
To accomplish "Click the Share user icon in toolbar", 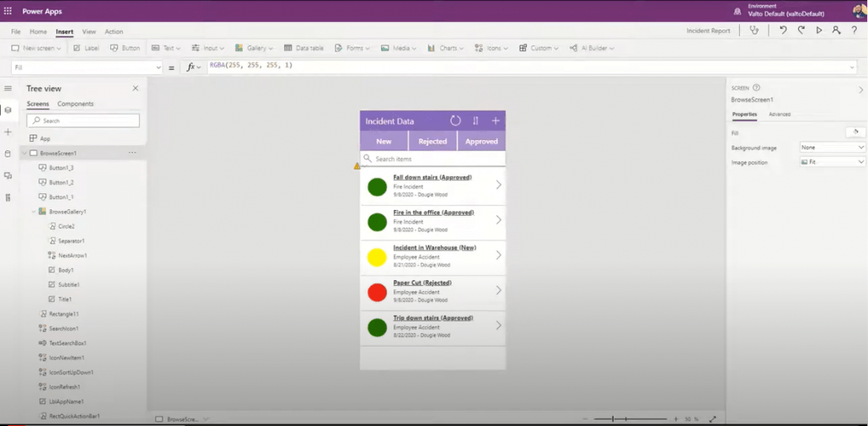I will [x=836, y=30].
